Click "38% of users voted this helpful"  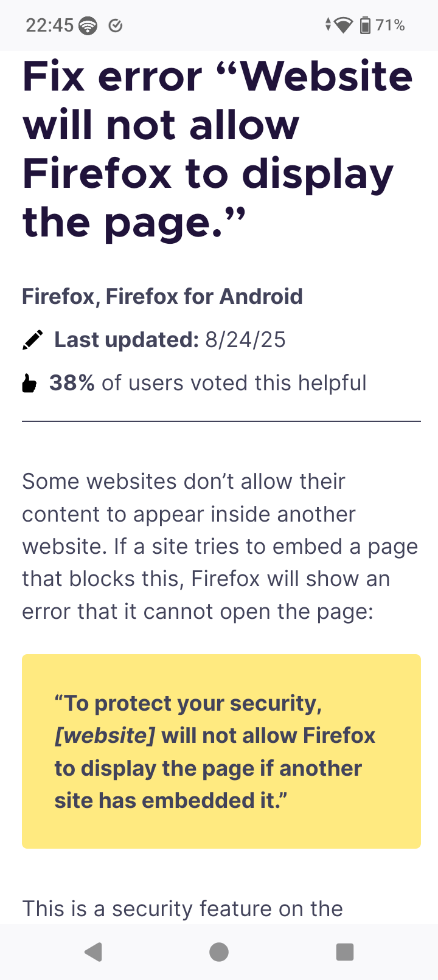[x=208, y=384]
